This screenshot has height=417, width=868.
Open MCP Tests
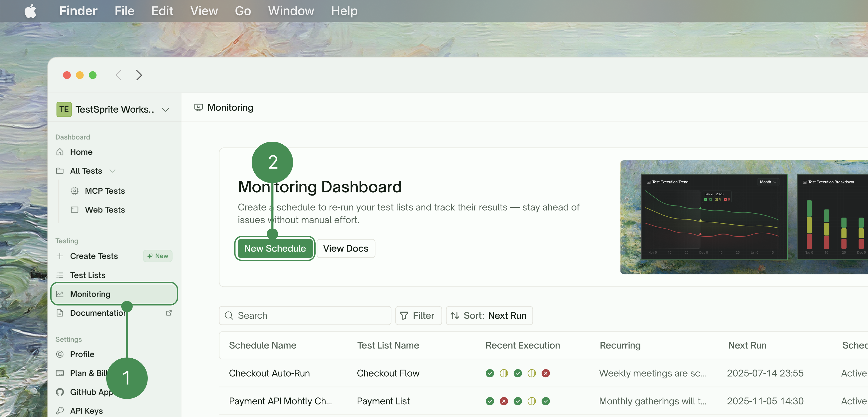[105, 191]
